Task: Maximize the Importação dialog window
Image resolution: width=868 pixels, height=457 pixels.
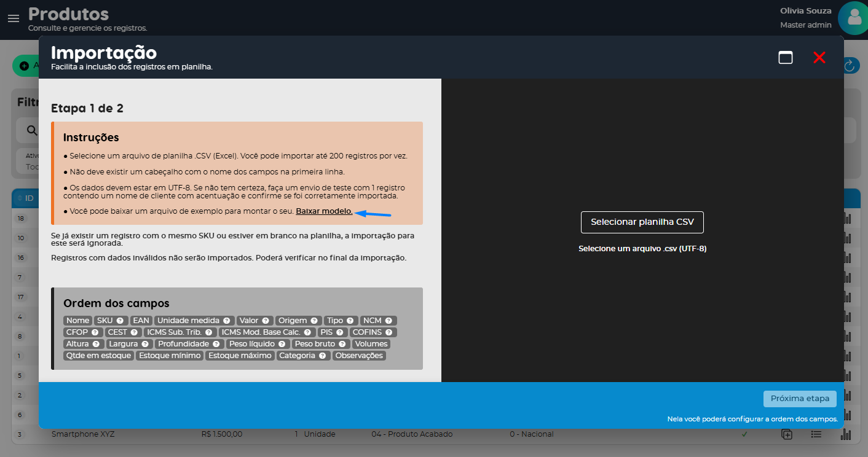Action: click(x=785, y=57)
